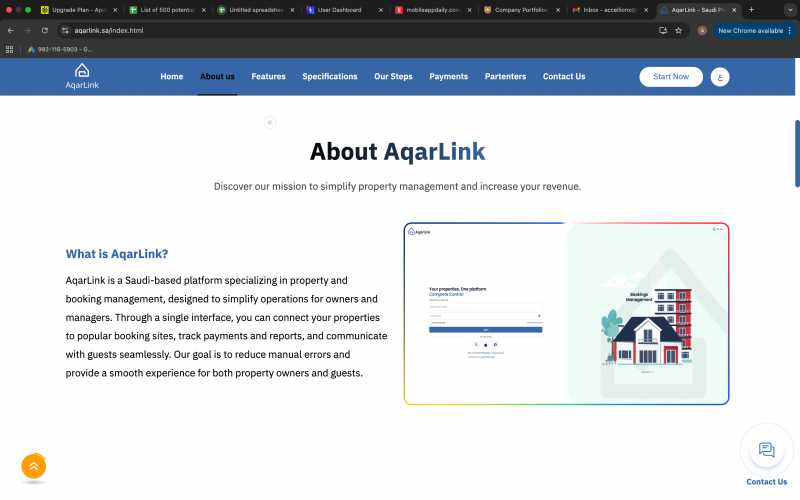Open the Contact Us chat widget icon
The height and width of the screenshot is (500, 800).
pos(766,450)
